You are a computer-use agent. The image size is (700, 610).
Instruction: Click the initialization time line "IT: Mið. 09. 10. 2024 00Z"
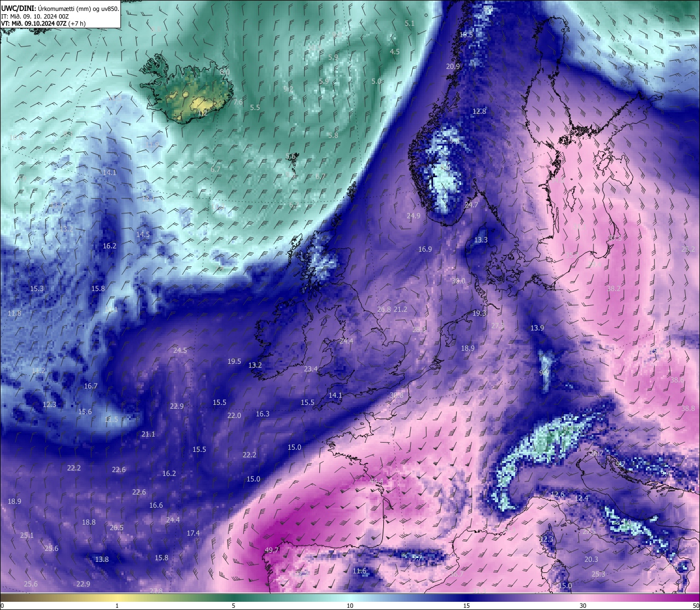tap(34, 16)
